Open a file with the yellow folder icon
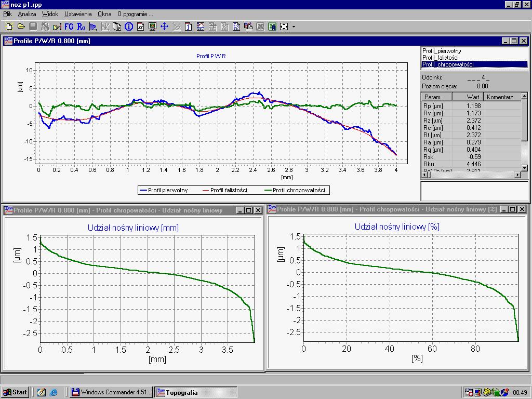Image resolution: width=532 pixels, height=399 pixels. (x=21, y=26)
